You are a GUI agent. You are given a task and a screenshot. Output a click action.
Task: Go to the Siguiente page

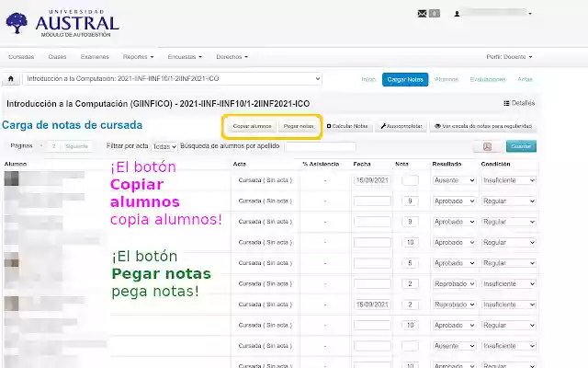[76, 146]
